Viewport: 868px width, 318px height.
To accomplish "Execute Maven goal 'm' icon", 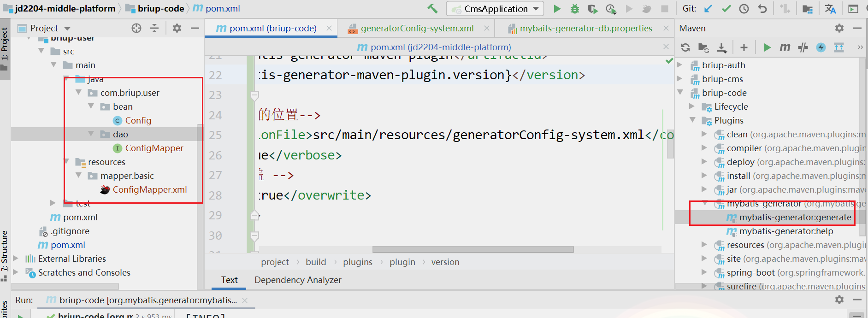I will [785, 47].
